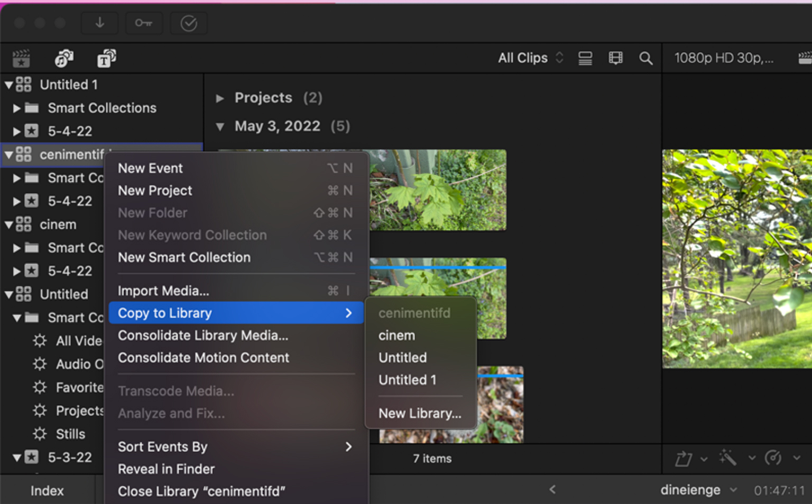The width and height of the screenshot is (812, 504).
Task: Click the browser search magnifier icon
Action: click(x=645, y=58)
